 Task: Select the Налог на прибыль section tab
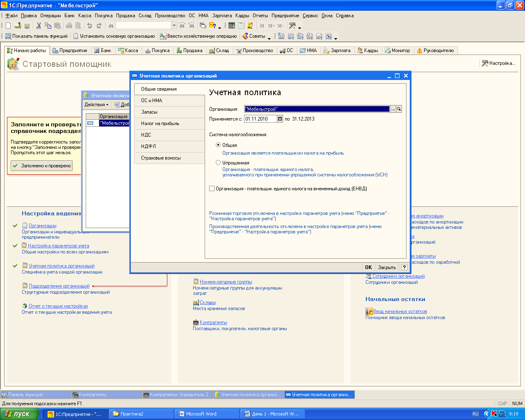click(x=169, y=123)
